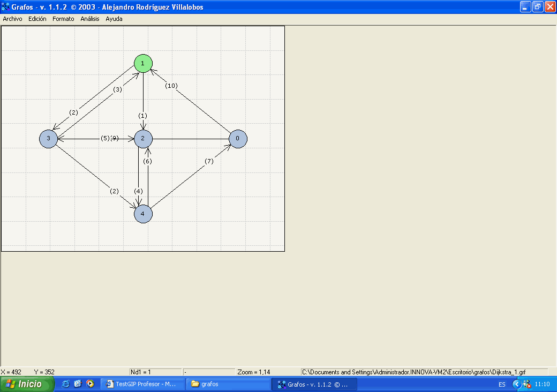The image size is (557, 392).
Task: Open the Ayuda menu
Action: pos(114,19)
